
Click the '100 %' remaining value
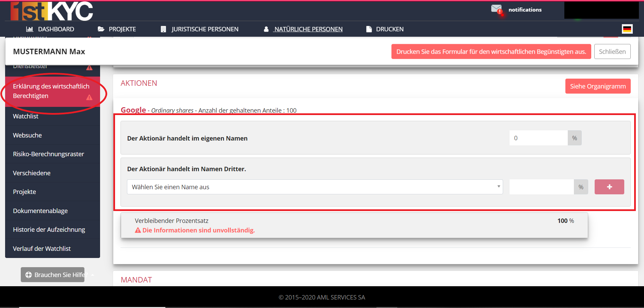566,221
